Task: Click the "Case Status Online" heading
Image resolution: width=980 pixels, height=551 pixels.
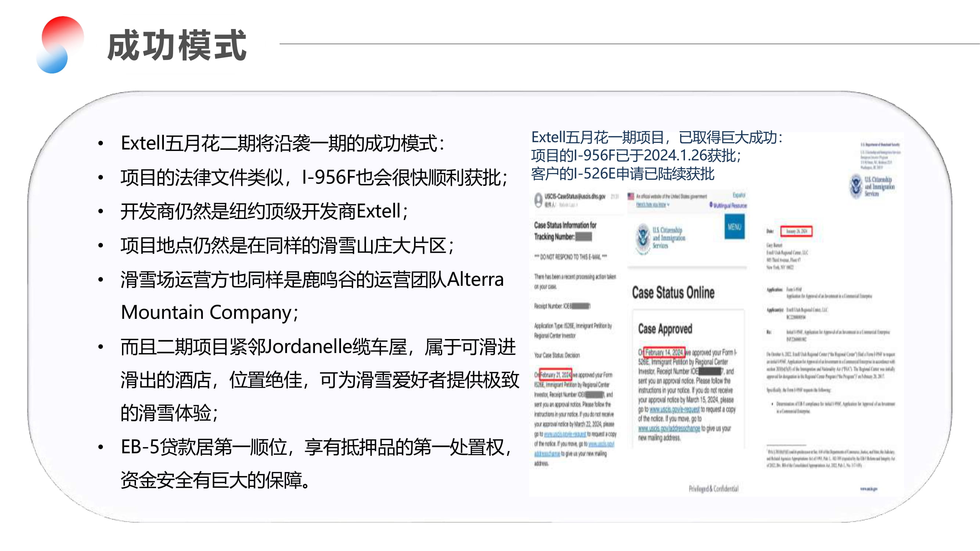Action: pos(673,292)
